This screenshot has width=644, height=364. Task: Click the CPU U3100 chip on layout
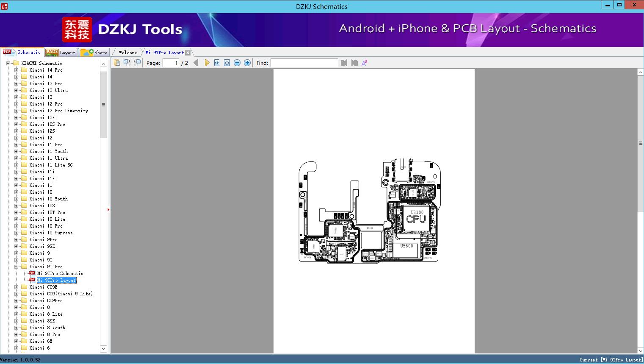tap(415, 217)
